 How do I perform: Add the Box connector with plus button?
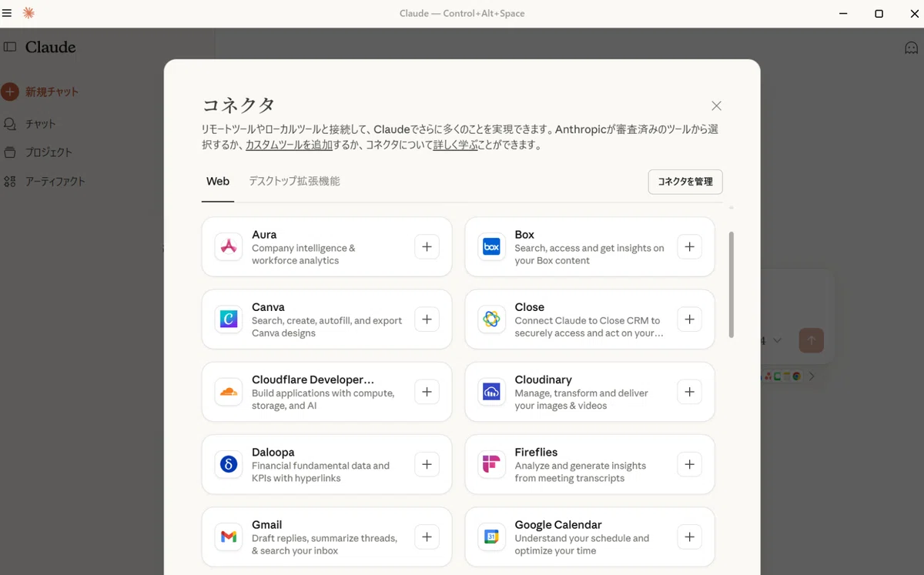689,247
